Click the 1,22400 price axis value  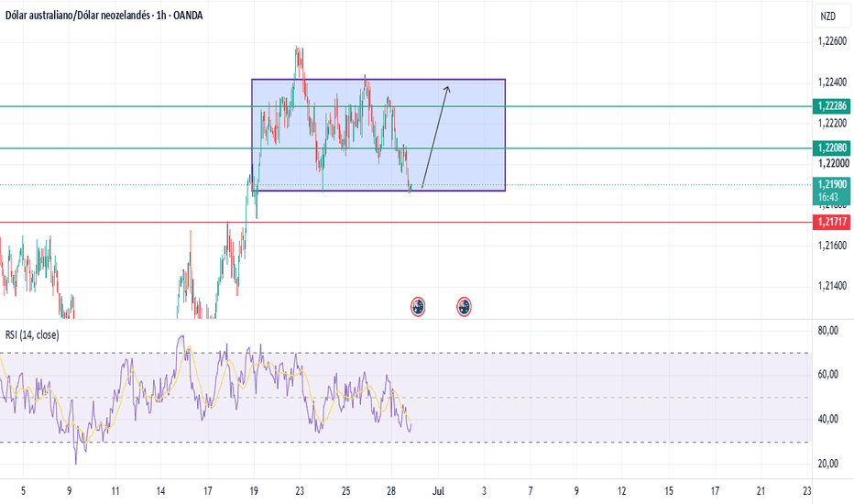(832, 82)
